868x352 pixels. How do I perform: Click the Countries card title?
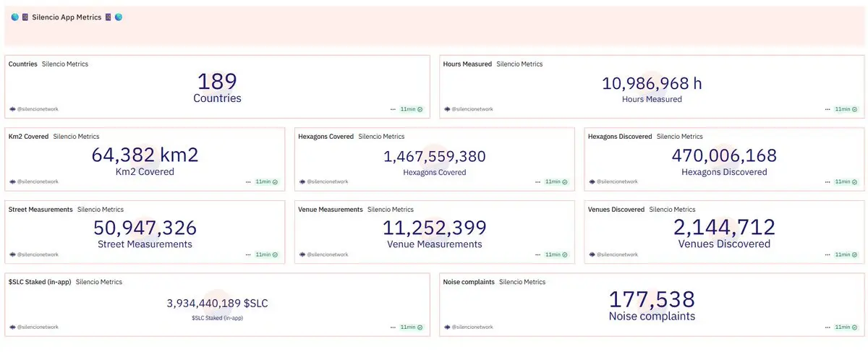23,64
